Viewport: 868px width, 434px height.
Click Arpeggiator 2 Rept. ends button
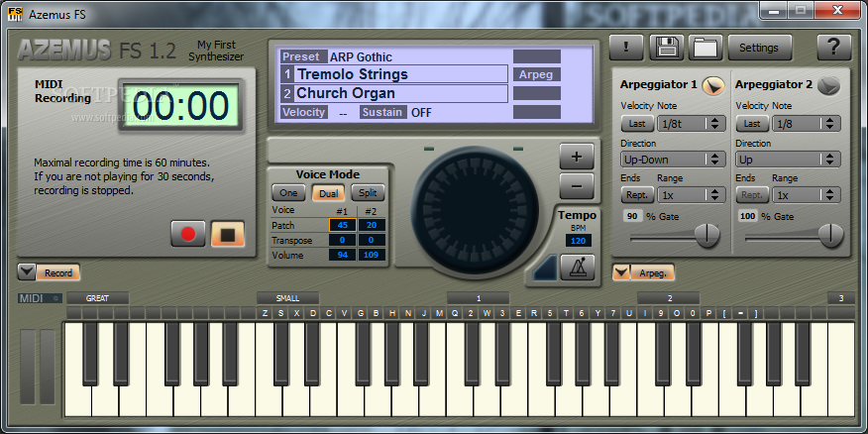pos(752,195)
